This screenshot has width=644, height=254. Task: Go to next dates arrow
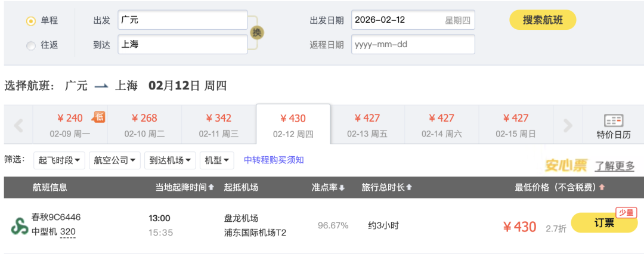568,125
